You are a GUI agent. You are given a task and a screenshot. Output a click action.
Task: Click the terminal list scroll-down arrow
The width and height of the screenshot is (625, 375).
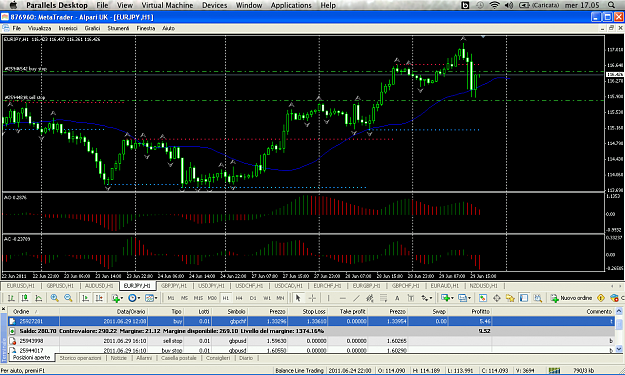(619, 349)
